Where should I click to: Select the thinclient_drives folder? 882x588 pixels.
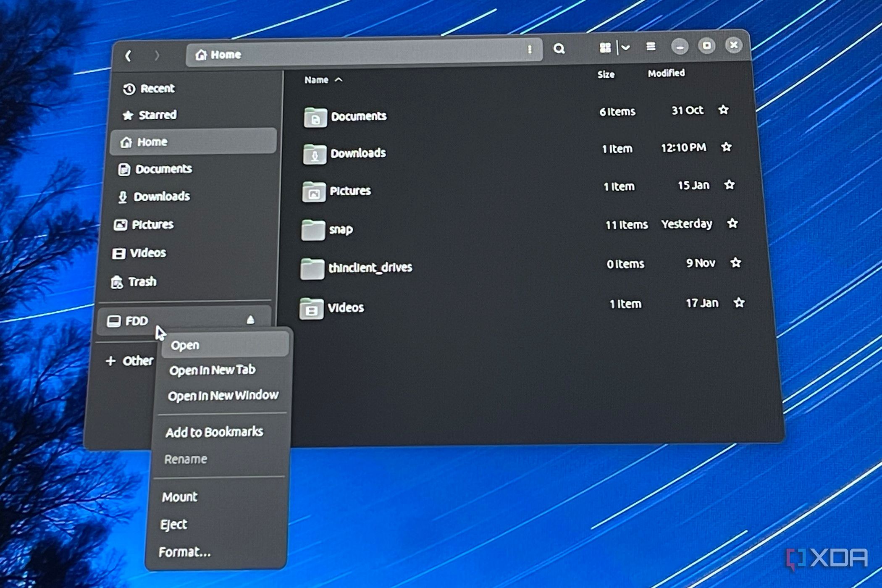click(370, 268)
